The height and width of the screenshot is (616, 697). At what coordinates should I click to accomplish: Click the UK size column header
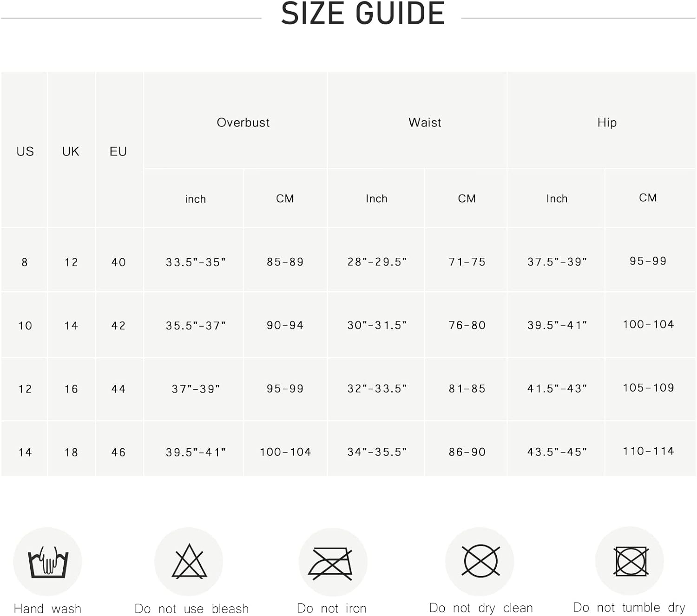click(x=71, y=151)
